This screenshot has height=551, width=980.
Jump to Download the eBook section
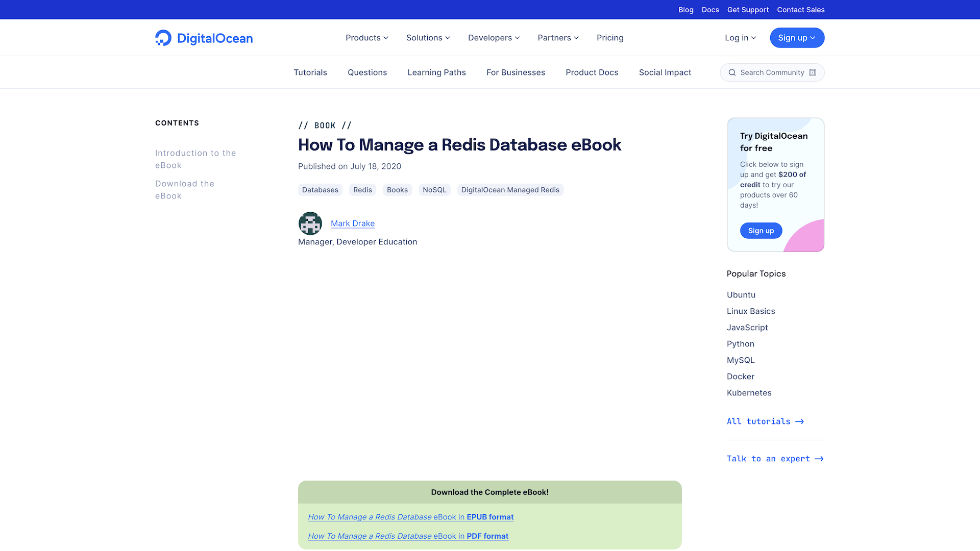[x=185, y=190]
